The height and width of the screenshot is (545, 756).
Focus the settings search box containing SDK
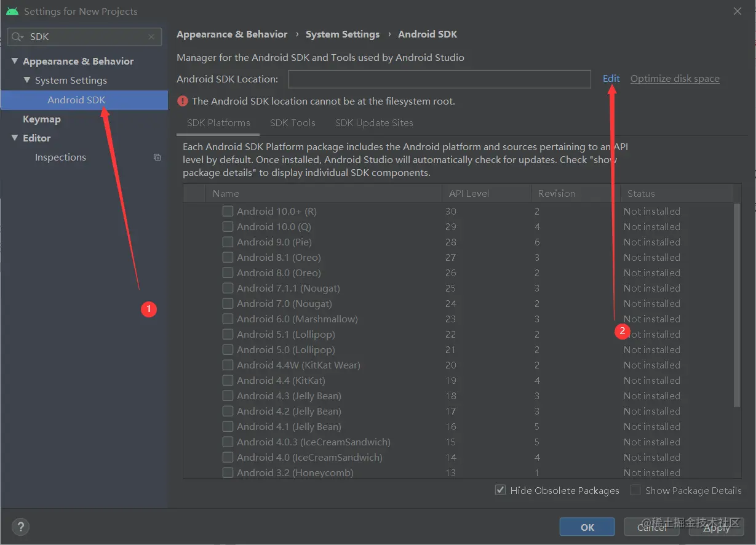pyautogui.click(x=84, y=37)
